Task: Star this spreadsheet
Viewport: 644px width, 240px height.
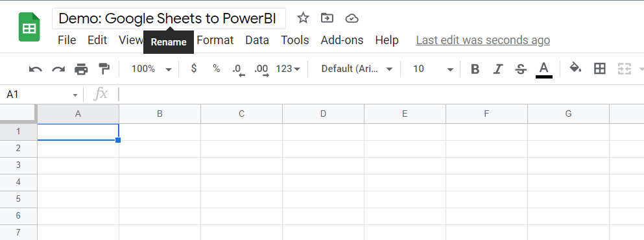Action: click(303, 18)
